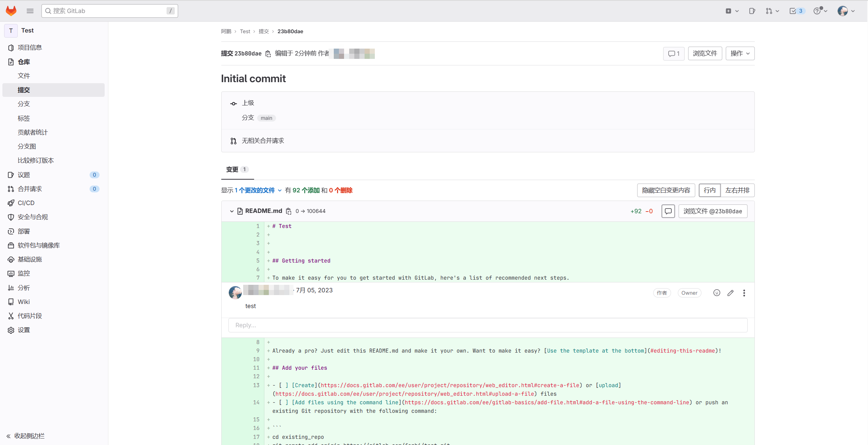Switch diff view to 左右并排
The height and width of the screenshot is (445, 868).
(x=737, y=190)
